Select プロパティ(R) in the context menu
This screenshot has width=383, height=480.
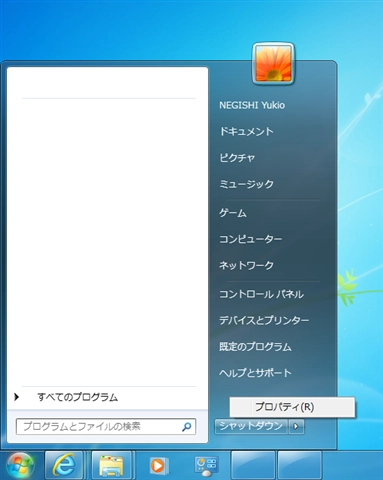pos(292,407)
